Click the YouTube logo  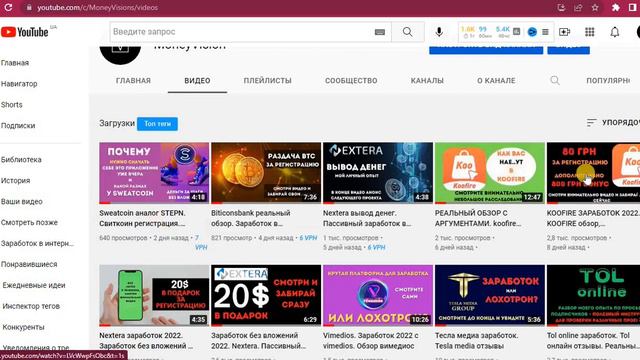click(24, 32)
